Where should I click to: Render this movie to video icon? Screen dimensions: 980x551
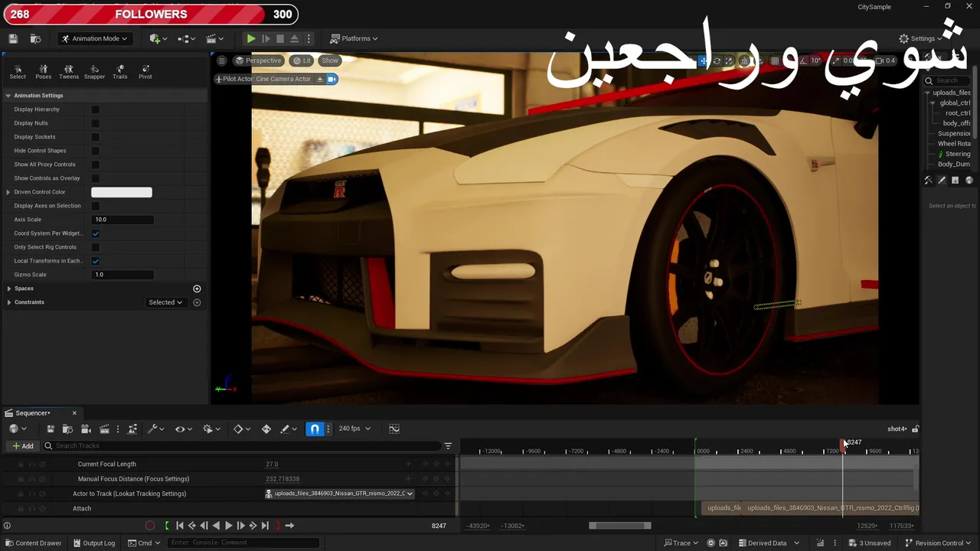(x=105, y=429)
